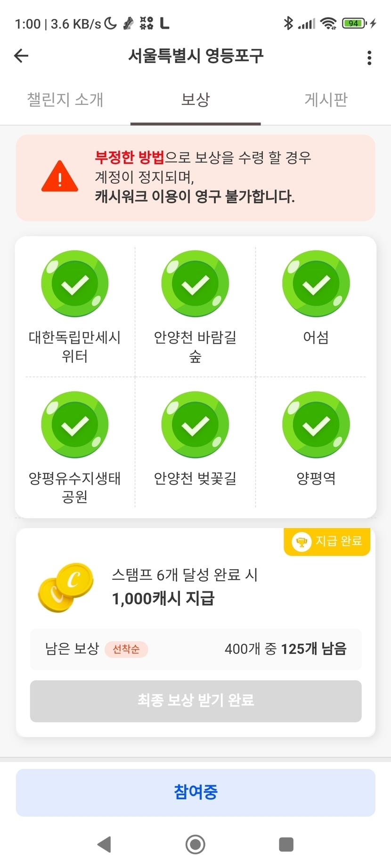Tap the back arrow icon
Viewport: 391px width, 868px height.
point(22,56)
